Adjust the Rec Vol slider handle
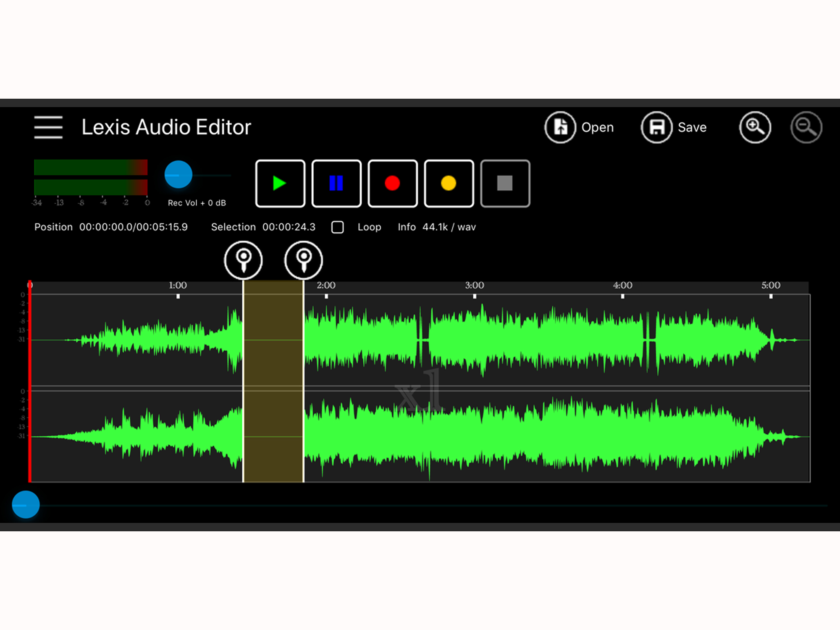 [178, 174]
